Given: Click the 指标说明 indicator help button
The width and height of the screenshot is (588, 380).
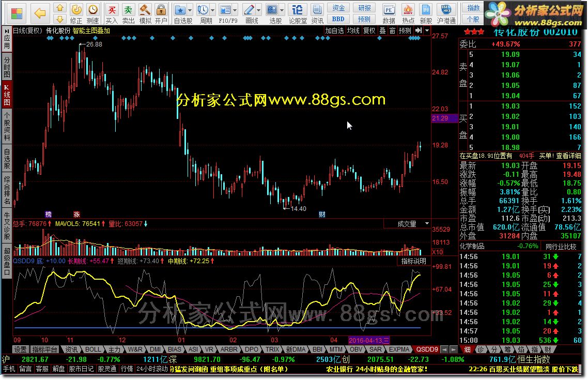Looking at the screenshot, I should tap(414, 261).
